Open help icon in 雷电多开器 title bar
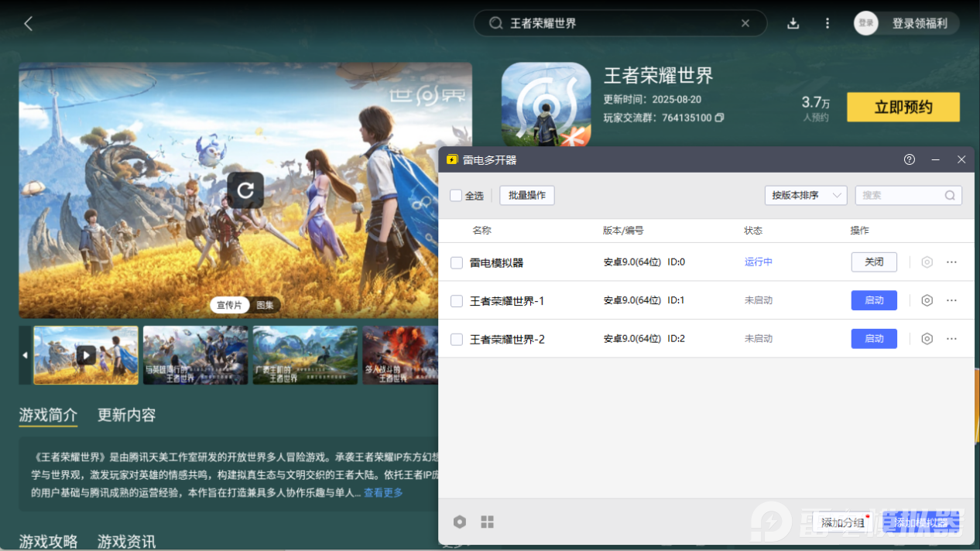Viewport: 980px width, 551px height. (x=910, y=159)
